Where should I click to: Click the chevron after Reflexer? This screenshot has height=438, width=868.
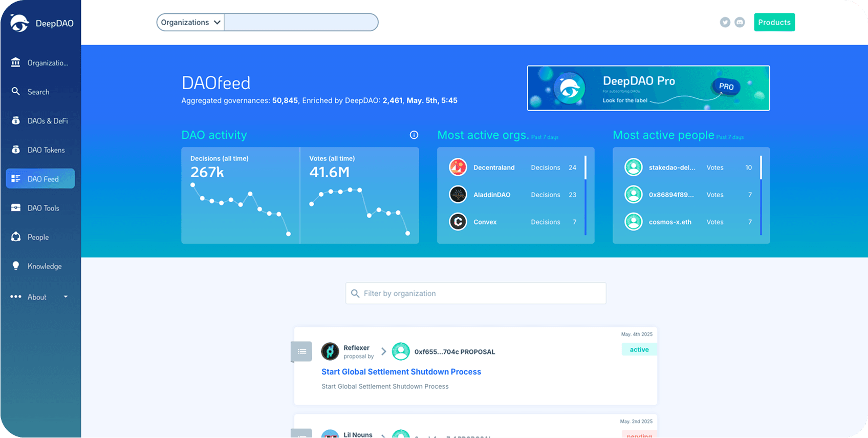coord(383,351)
